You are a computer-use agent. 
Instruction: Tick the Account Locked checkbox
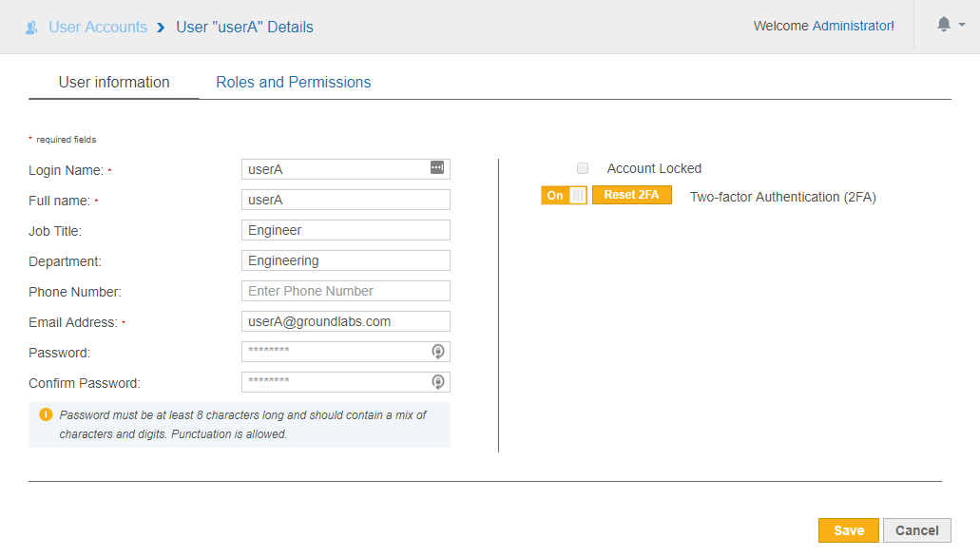[583, 168]
